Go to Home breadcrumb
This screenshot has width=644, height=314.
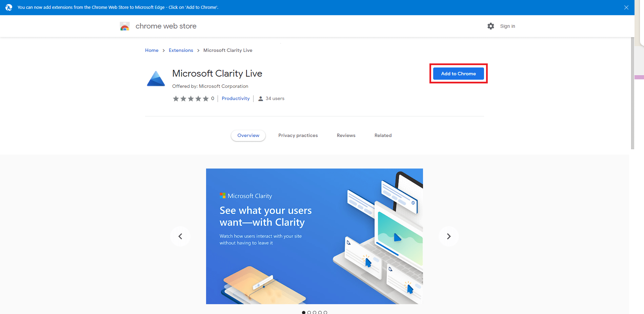click(152, 50)
